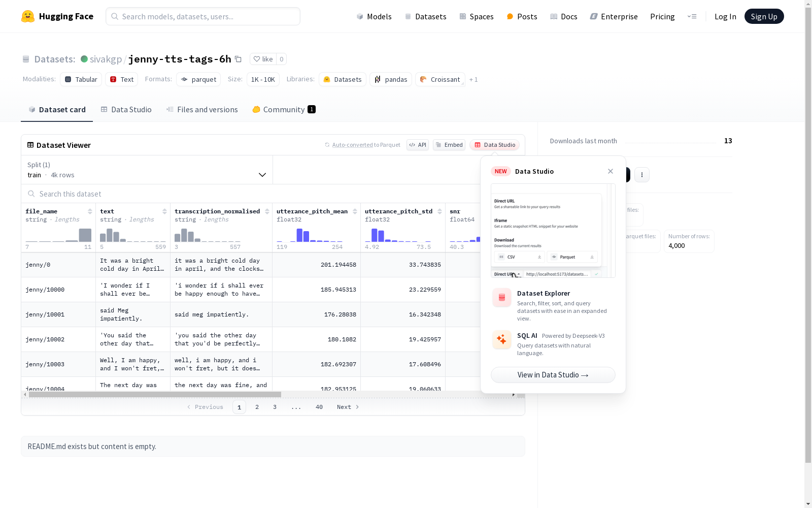Sort the utterance_pitch_mean column
Image resolution: width=812 pixels, height=508 pixels.
(x=355, y=211)
